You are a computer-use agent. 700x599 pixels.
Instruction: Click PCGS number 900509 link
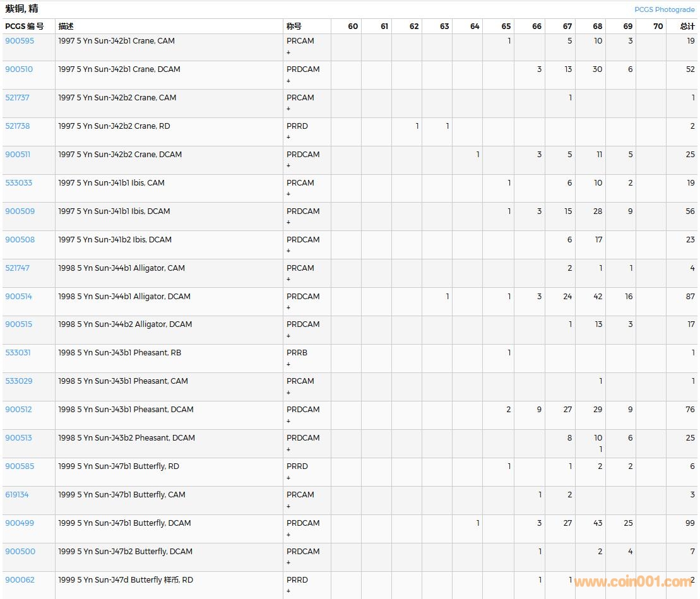pos(20,211)
